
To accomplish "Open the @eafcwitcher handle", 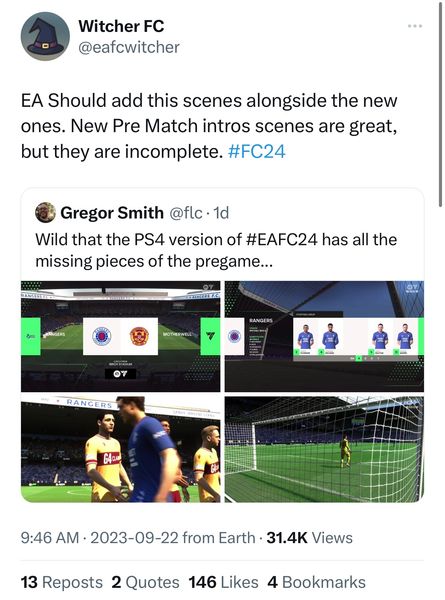I will [x=129, y=47].
